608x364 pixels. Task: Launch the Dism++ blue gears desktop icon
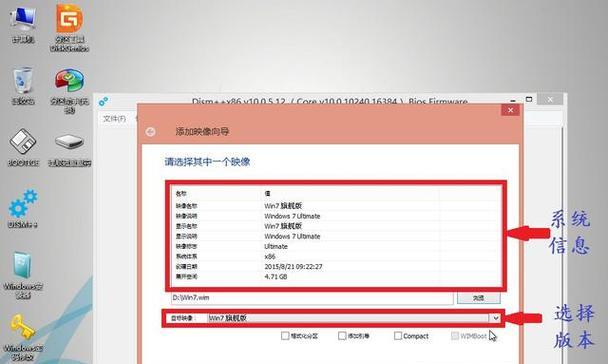point(23,208)
